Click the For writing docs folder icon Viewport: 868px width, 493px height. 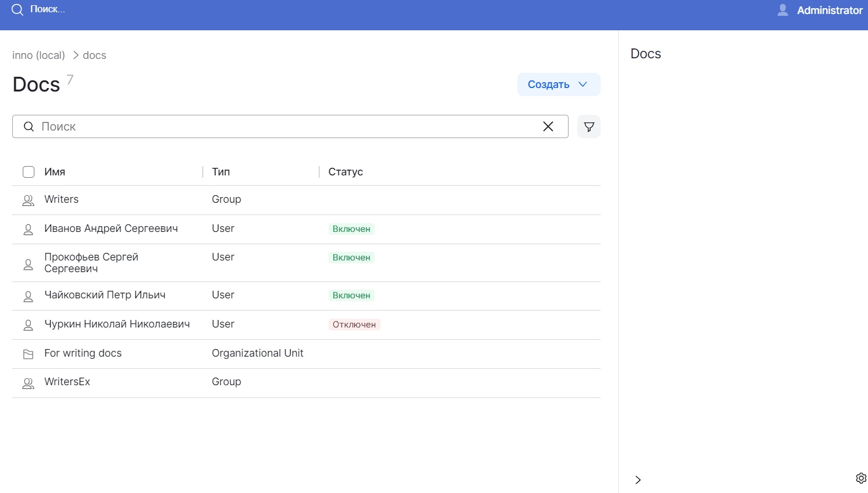[x=28, y=354]
